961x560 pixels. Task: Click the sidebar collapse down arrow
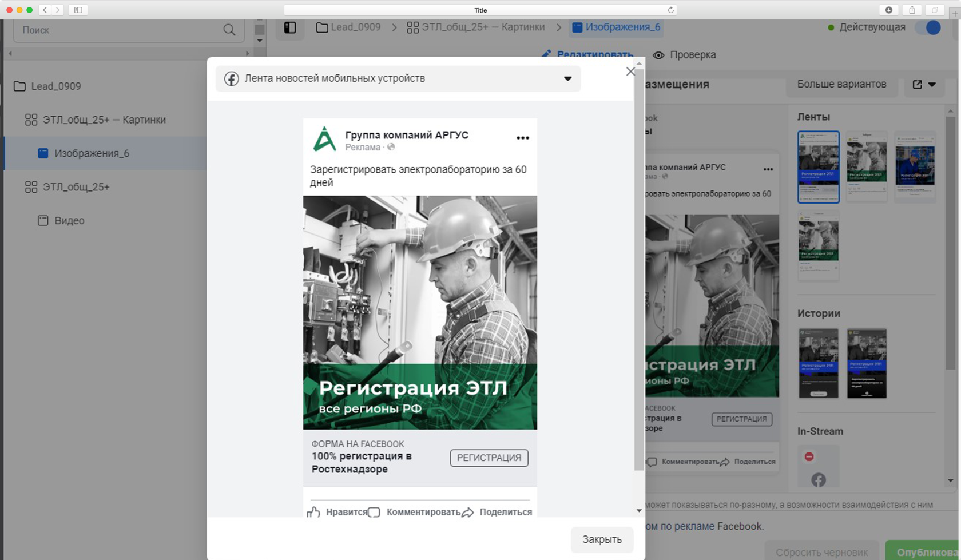tap(260, 41)
